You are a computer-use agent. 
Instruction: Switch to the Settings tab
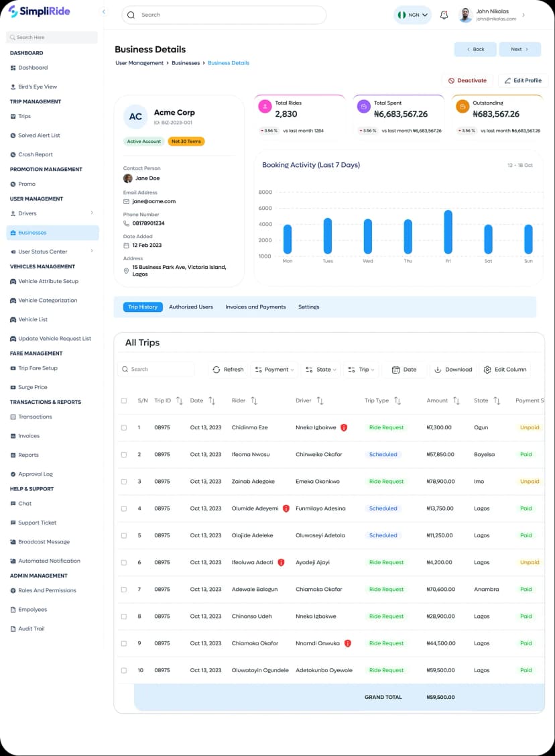pos(309,307)
